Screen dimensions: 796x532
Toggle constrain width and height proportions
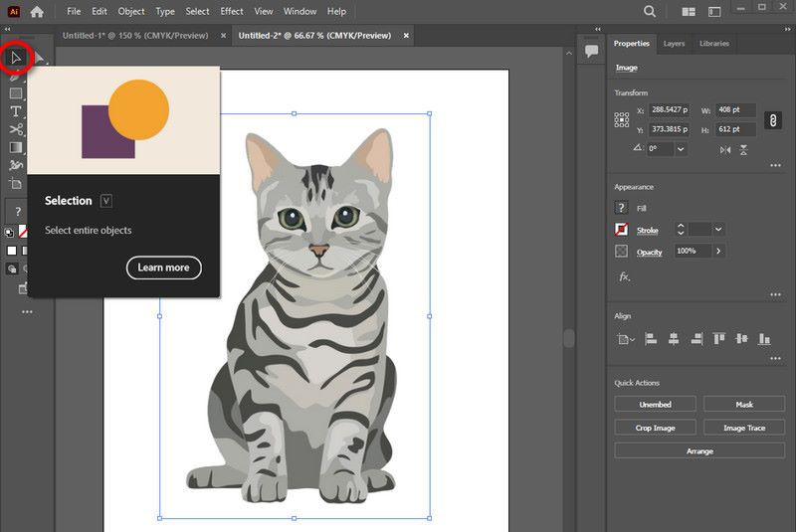click(773, 120)
